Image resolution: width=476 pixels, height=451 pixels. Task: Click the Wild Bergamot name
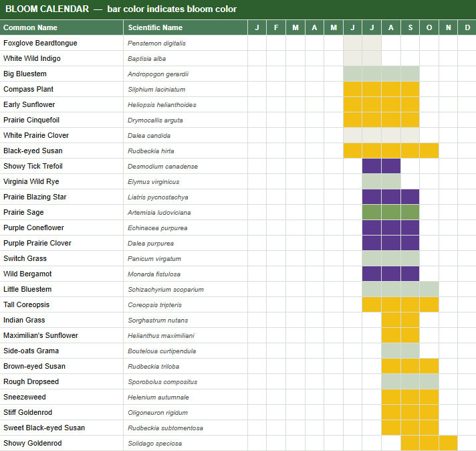62,274
